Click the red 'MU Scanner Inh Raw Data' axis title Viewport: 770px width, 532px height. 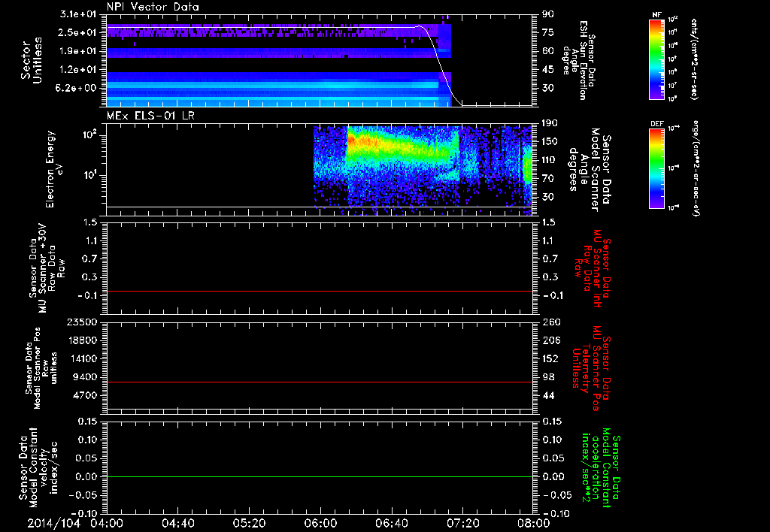tap(592, 268)
